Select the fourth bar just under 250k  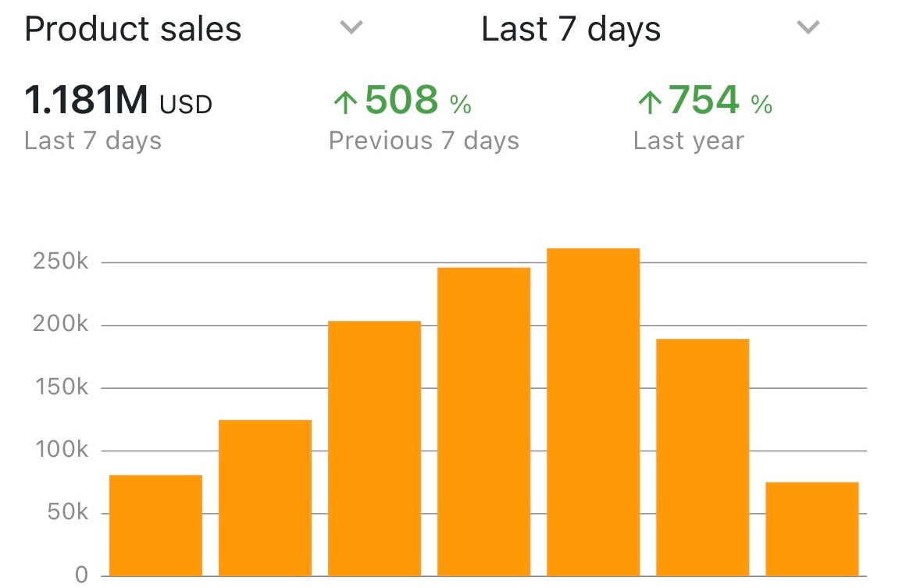484,422
